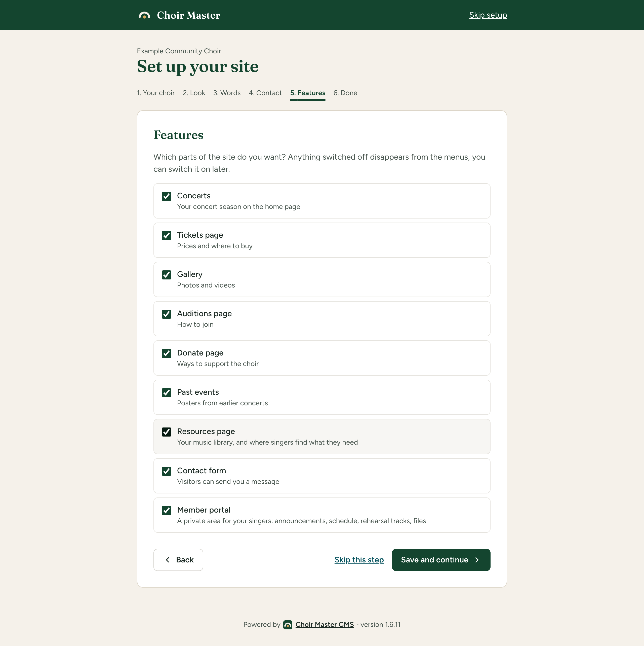Select the 5. Features step tab
644x646 pixels.
pos(307,93)
